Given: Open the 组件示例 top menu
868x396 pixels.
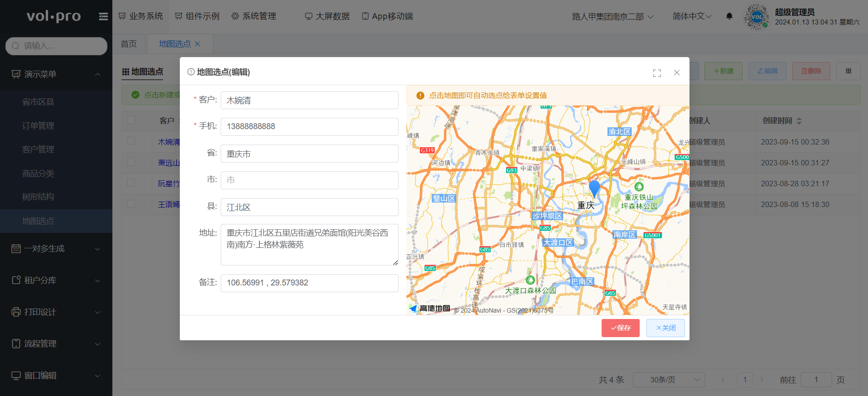Looking at the screenshot, I should [x=197, y=16].
